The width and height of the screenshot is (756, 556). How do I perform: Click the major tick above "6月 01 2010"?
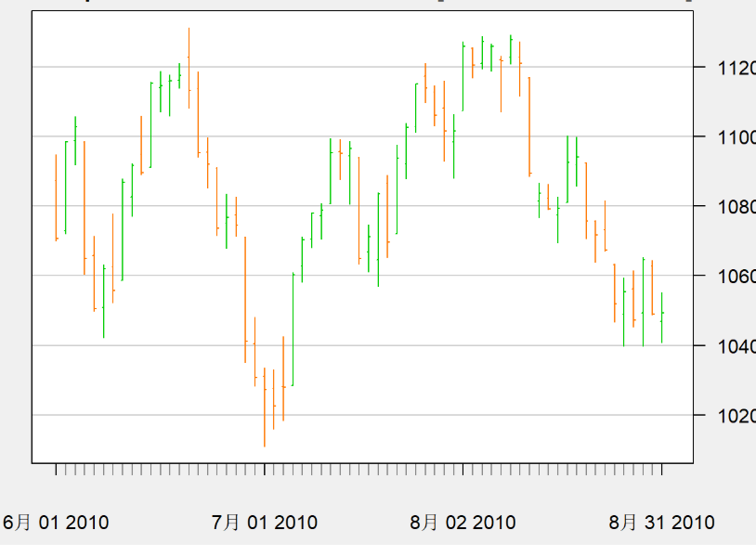click(x=56, y=469)
